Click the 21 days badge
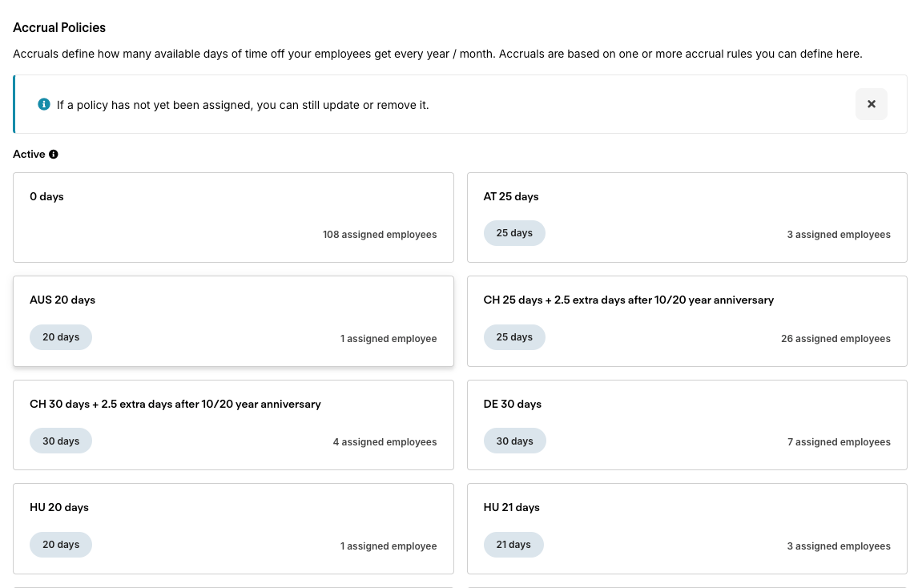Screen dimensions: 918x588 click(x=513, y=545)
